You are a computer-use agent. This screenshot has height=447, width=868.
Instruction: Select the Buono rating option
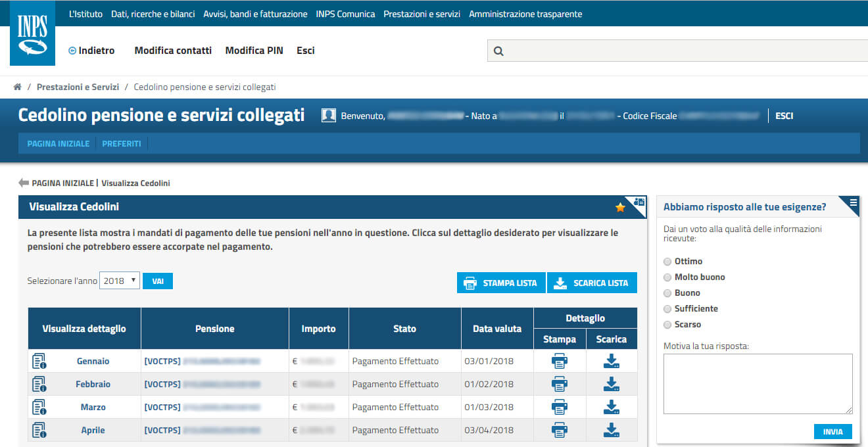pyautogui.click(x=668, y=293)
